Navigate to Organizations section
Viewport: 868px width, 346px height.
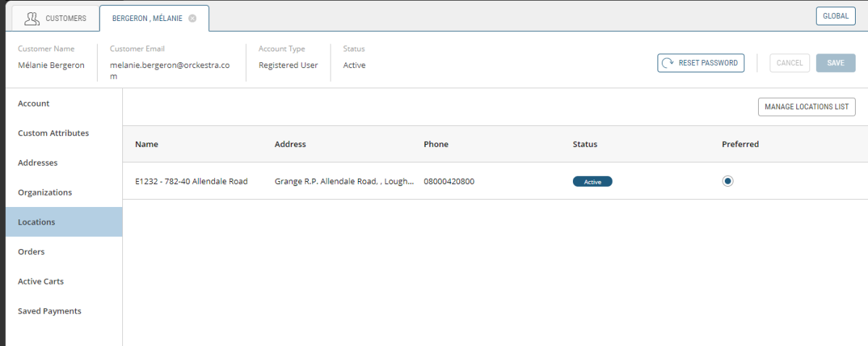click(45, 193)
